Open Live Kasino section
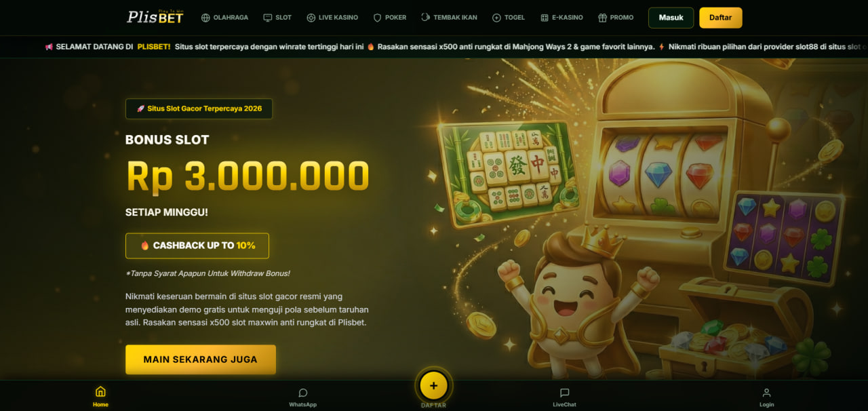This screenshot has width=868, height=411. pos(332,18)
